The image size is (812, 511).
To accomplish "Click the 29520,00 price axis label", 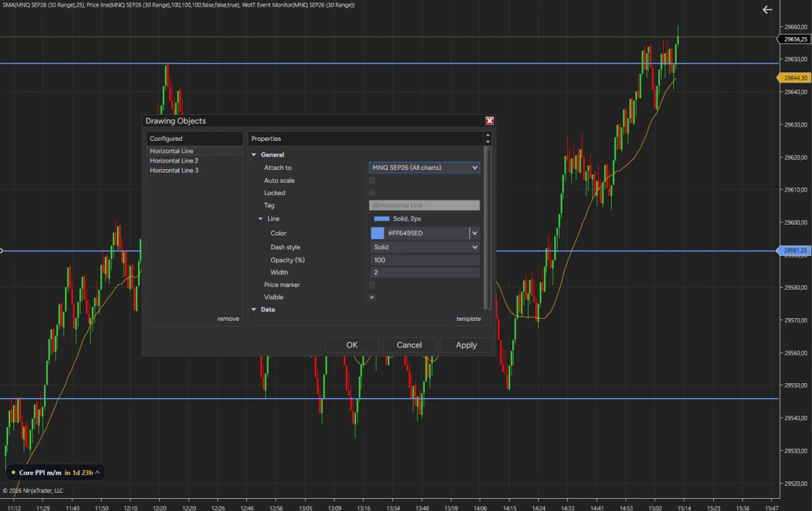I will point(796,483).
